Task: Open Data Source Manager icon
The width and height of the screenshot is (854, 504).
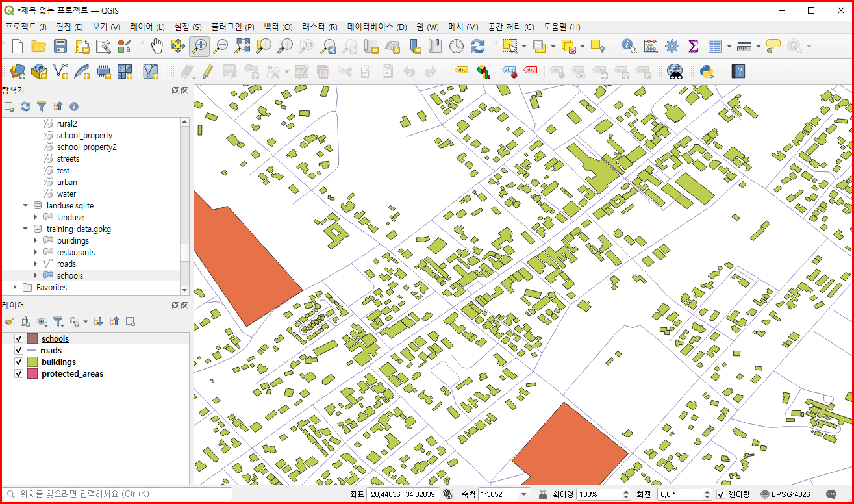Action: pyautogui.click(x=18, y=71)
